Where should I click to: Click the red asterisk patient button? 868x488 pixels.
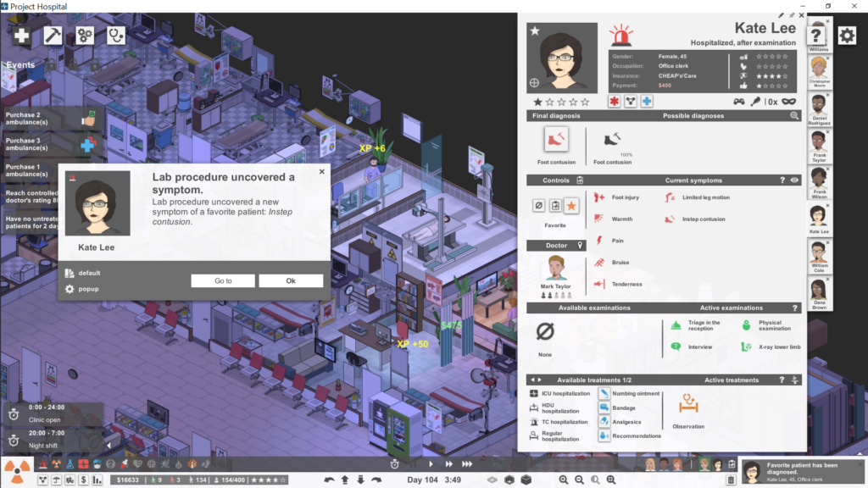[614, 102]
